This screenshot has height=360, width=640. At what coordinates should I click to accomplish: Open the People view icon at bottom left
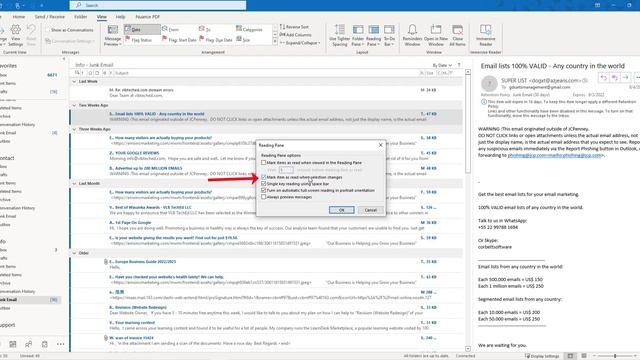pyautogui.click(x=29, y=344)
